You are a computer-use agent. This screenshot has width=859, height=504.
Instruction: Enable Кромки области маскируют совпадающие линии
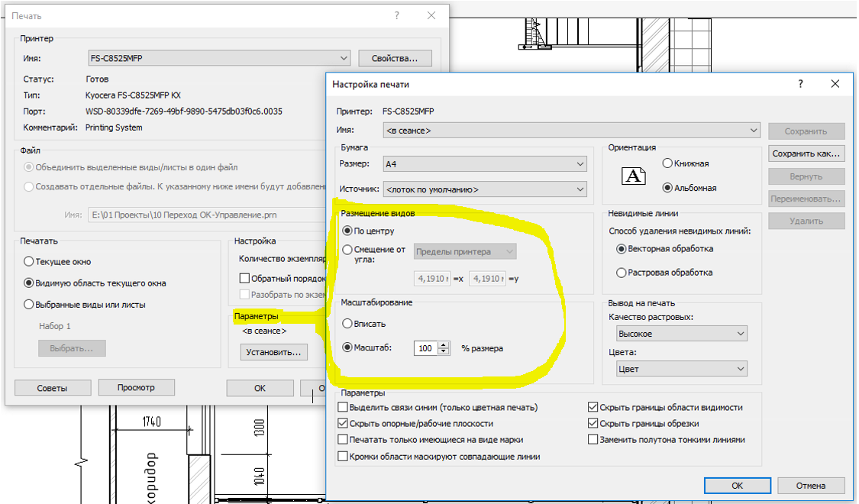(343, 456)
